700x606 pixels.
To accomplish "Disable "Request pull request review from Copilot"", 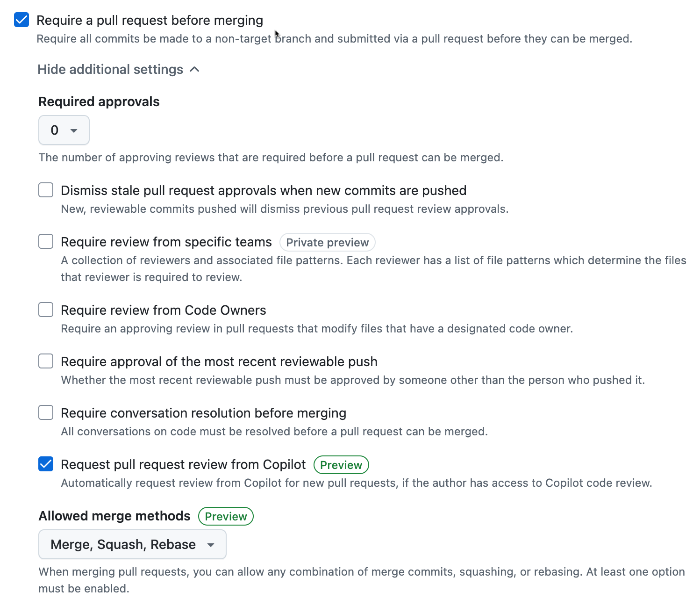I will tap(45, 464).
